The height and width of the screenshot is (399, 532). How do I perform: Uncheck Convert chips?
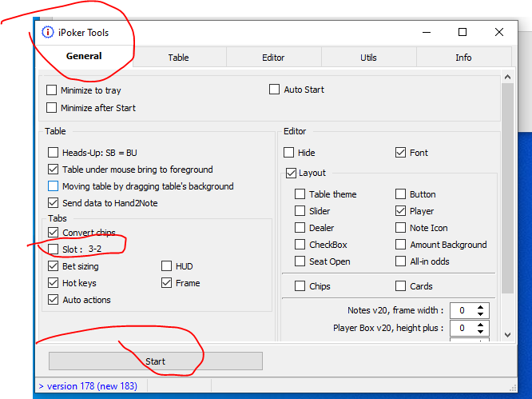click(53, 232)
